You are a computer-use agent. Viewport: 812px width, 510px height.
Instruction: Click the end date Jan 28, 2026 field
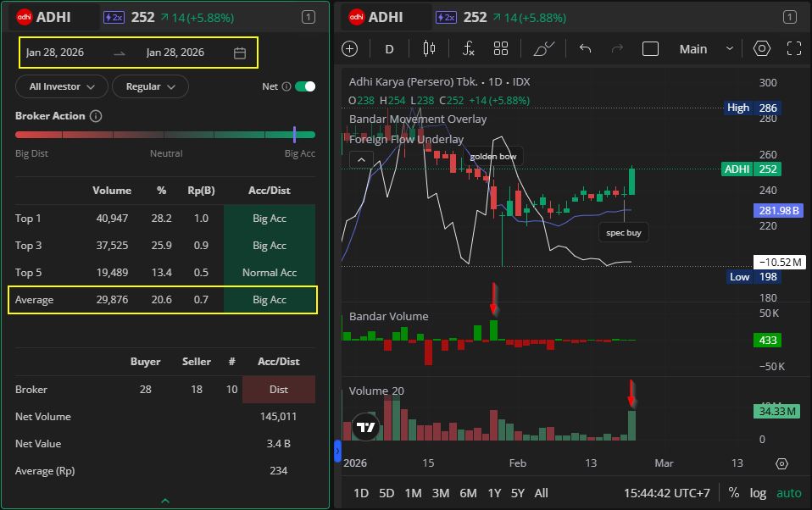[175, 53]
